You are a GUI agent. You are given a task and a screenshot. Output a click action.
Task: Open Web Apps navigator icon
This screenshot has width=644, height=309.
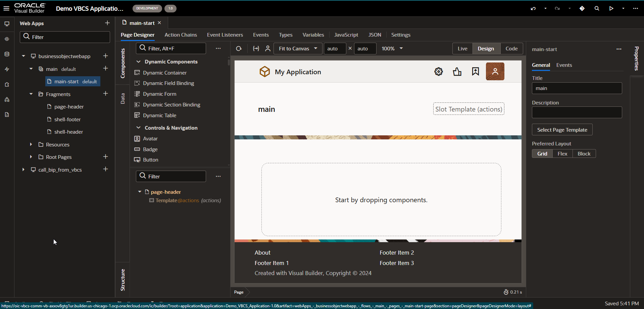click(x=7, y=24)
